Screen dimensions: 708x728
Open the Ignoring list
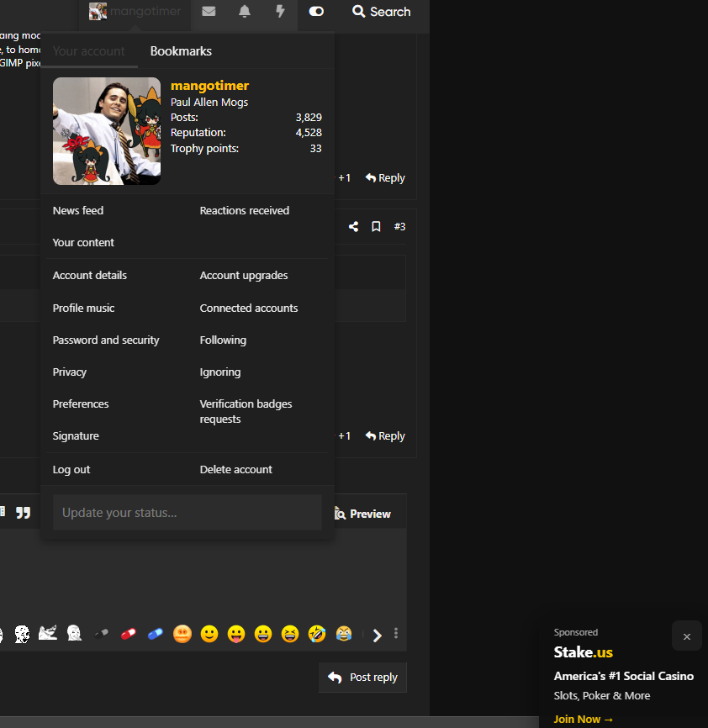tap(220, 372)
